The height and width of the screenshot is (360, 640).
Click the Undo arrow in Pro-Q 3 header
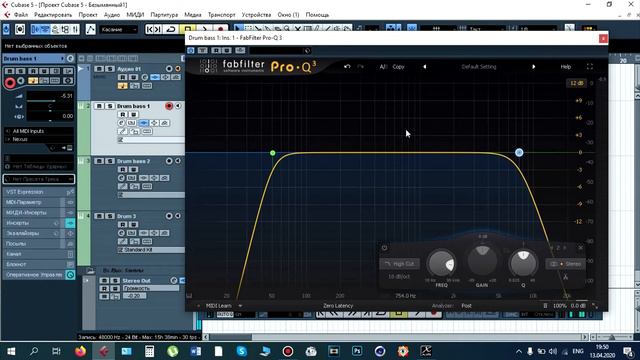pyautogui.click(x=347, y=67)
